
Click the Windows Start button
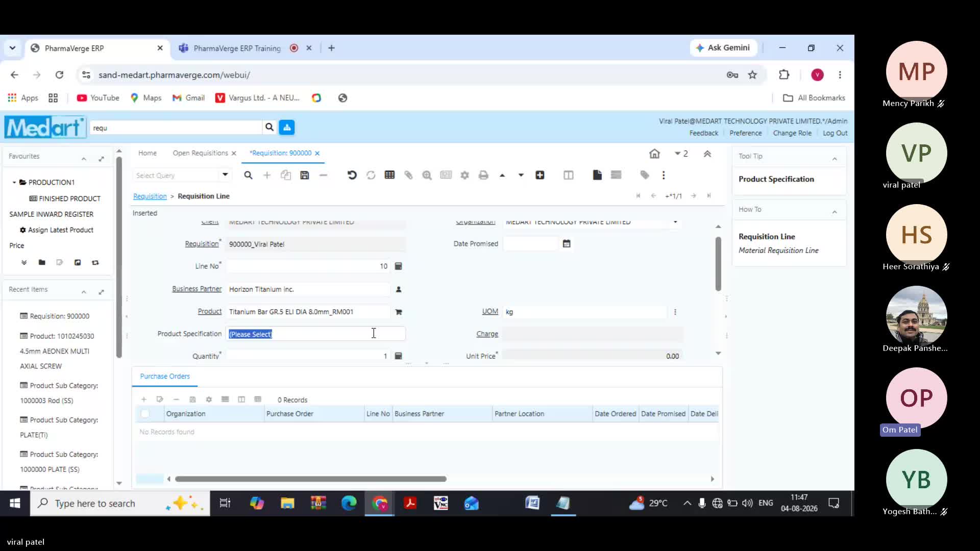click(x=15, y=504)
